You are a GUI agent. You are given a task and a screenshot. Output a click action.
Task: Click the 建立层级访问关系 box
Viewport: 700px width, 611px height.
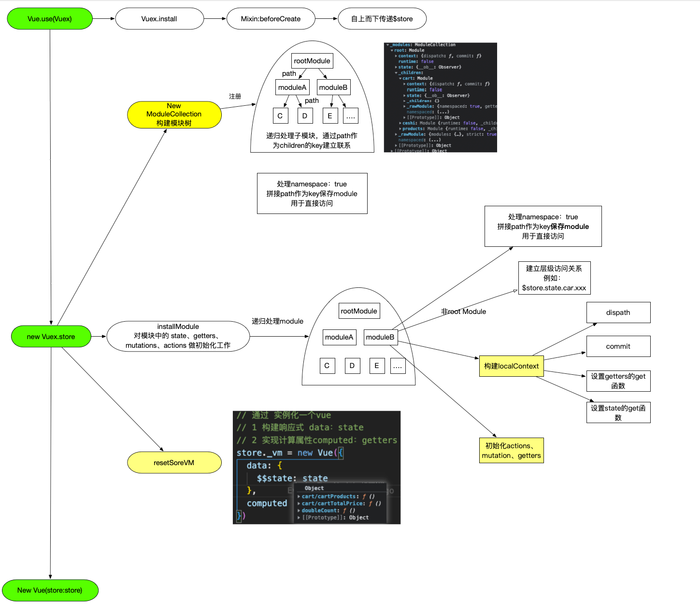(x=554, y=278)
